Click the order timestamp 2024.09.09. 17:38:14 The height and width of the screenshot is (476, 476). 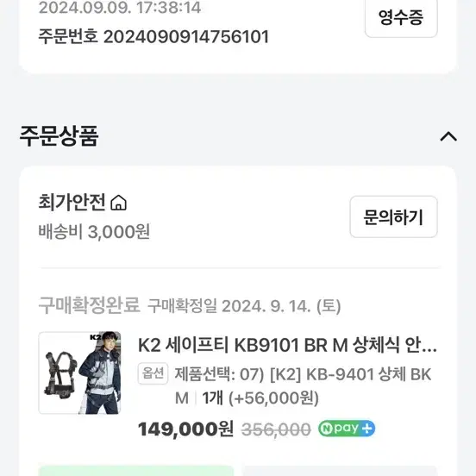(x=120, y=8)
